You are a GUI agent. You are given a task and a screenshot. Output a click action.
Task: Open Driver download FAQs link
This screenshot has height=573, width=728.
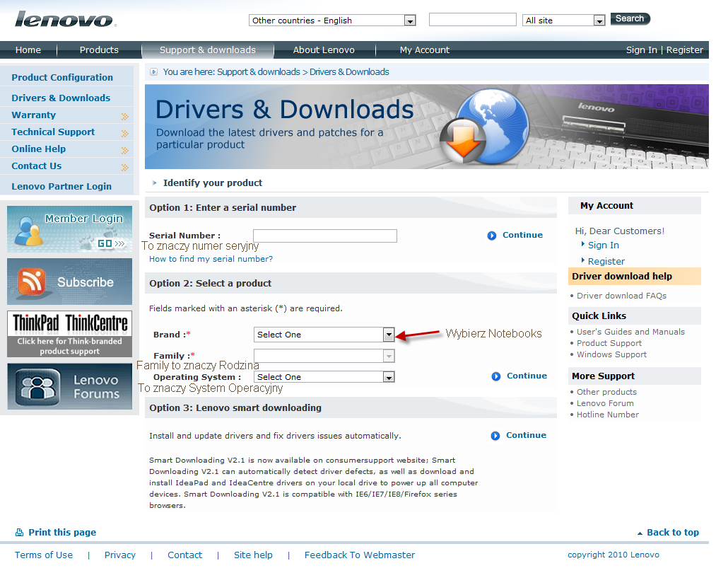click(x=621, y=296)
